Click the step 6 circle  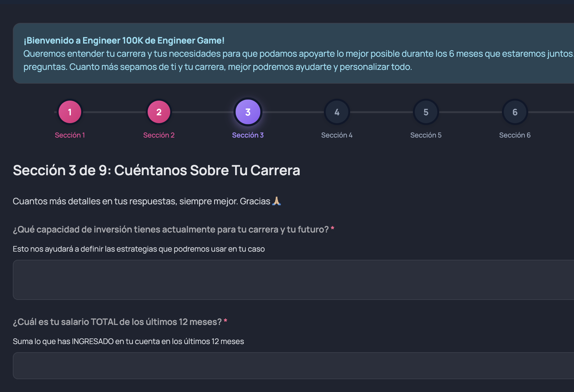click(515, 112)
